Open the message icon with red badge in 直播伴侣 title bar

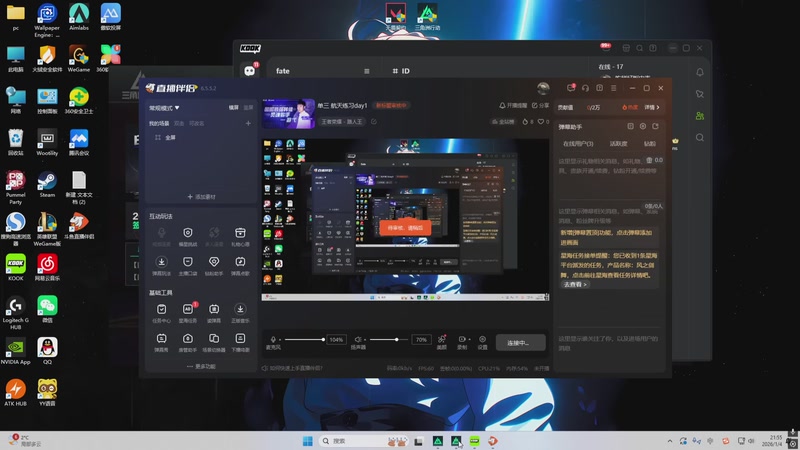571,88
